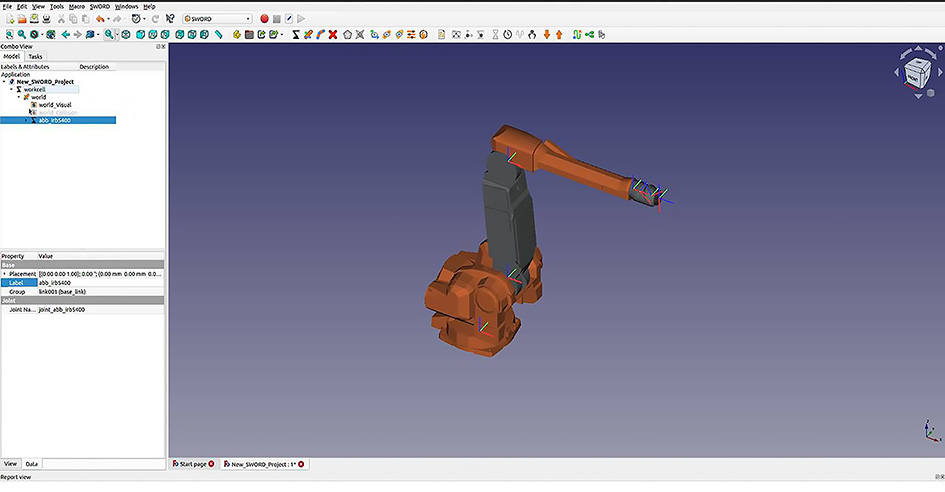This screenshot has height=492, width=945.
Task: Switch to the Start page tab
Action: point(192,464)
